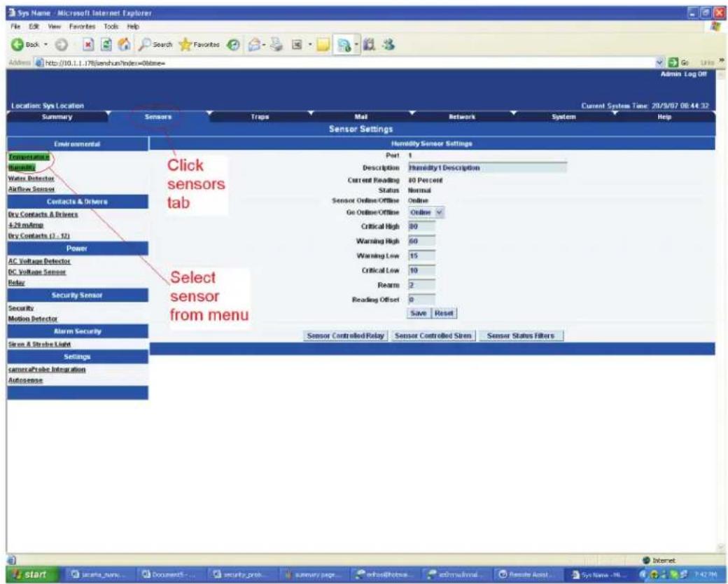Screen dimensions: 728x584
Task: Open the Tools menu
Action: 111,27
